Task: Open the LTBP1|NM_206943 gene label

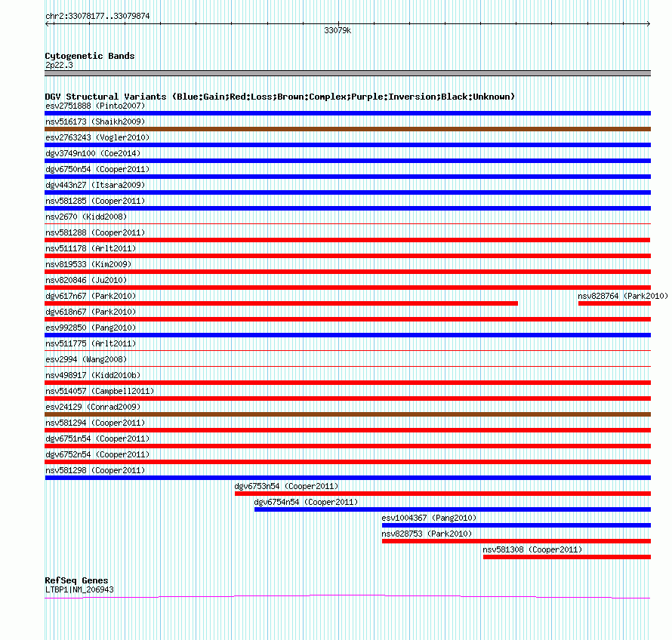Action: 80,590
